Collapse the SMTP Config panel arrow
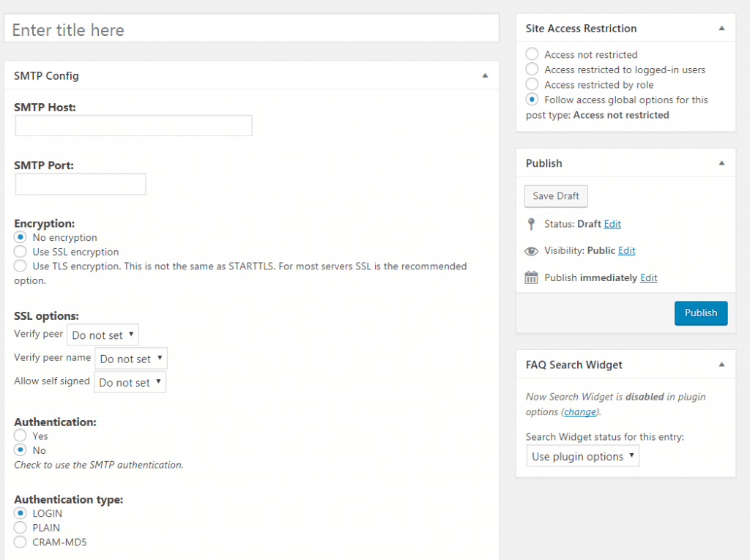750x560 pixels. (485, 75)
